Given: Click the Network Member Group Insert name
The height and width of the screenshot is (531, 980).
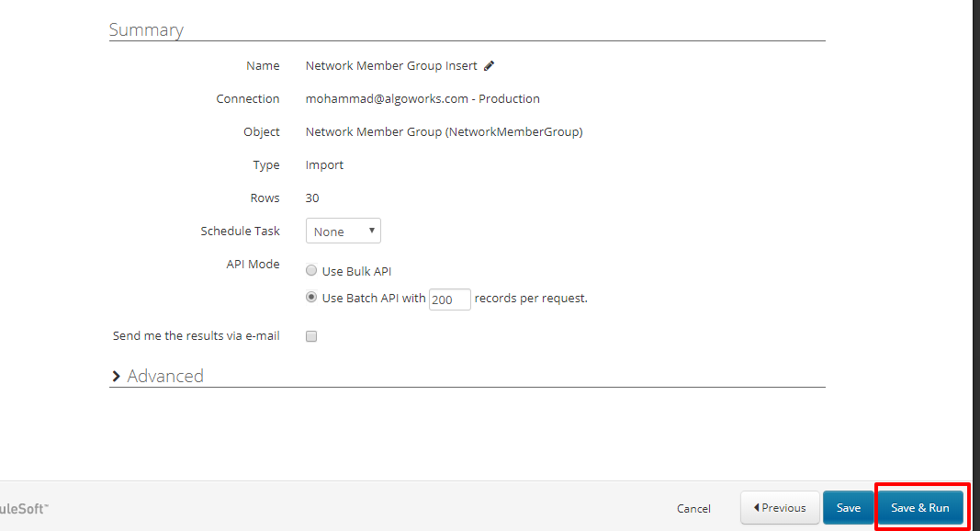Looking at the screenshot, I should [391, 65].
